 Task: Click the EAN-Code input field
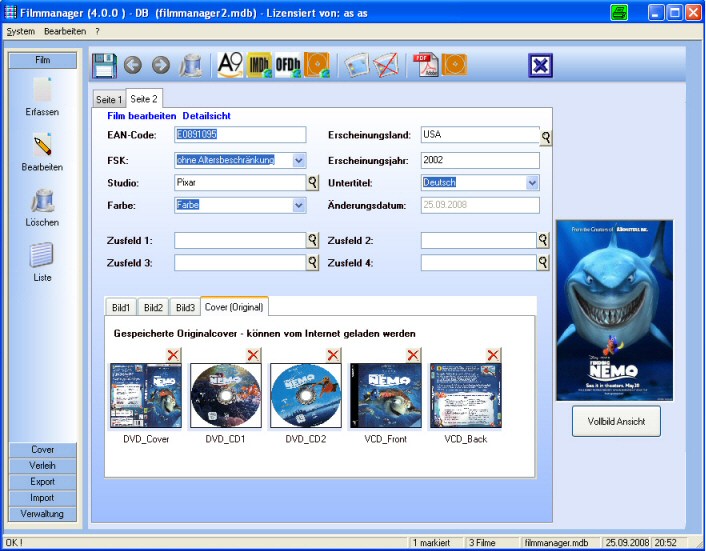tap(240, 135)
